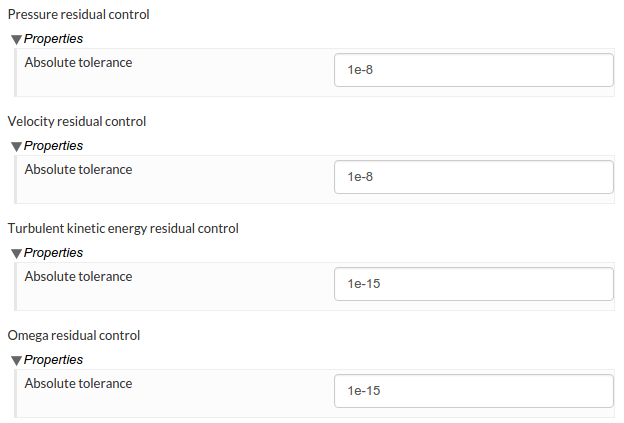The height and width of the screenshot is (423, 624).
Task: Click Absolute tolerance label in Velocity section
Action: click(x=78, y=170)
